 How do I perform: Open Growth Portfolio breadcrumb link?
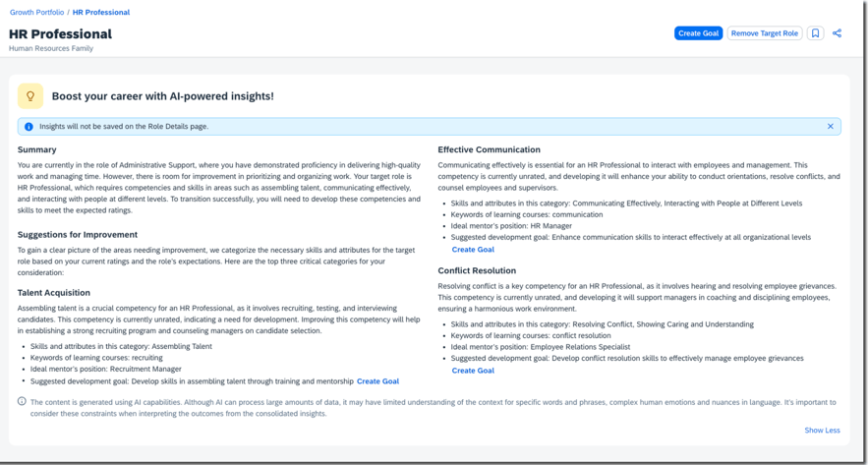tap(36, 13)
